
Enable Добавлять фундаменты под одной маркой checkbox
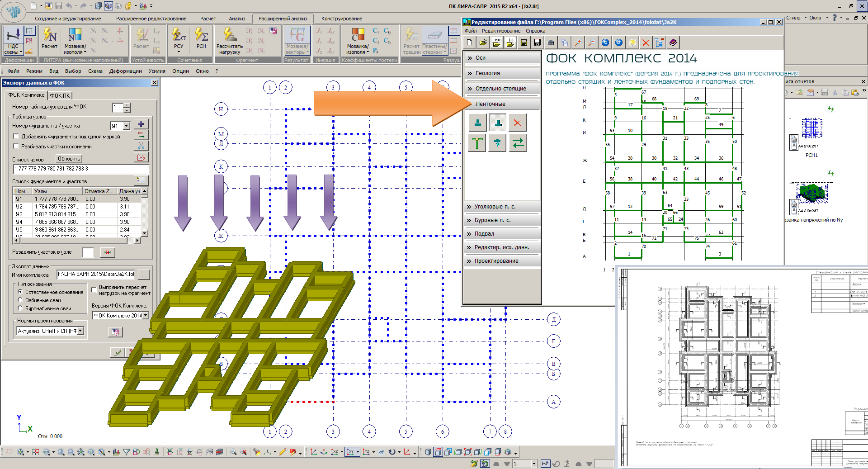click(16, 137)
